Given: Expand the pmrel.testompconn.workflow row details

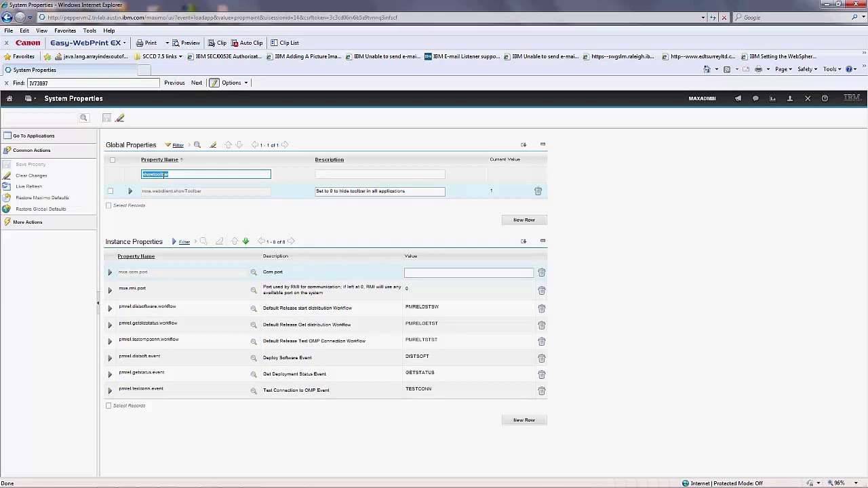Looking at the screenshot, I should point(110,342).
